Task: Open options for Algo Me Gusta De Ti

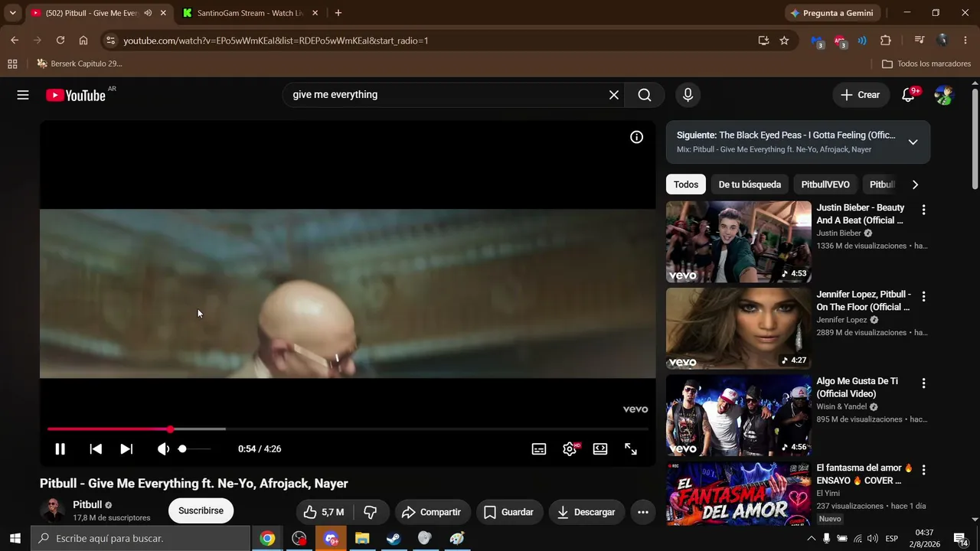Action: click(923, 383)
